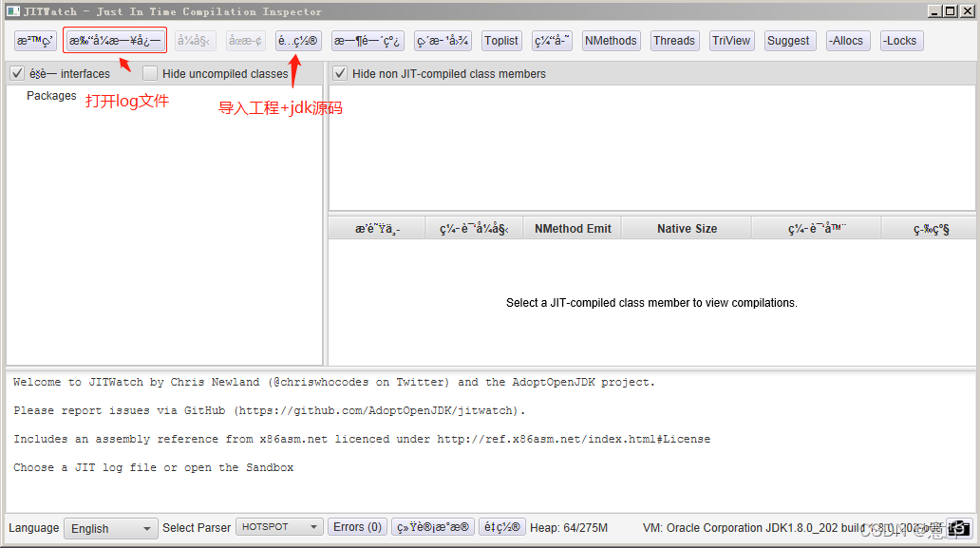Click the Reset button beside Heap label
Viewport: 980px width, 548px height.
point(502,527)
